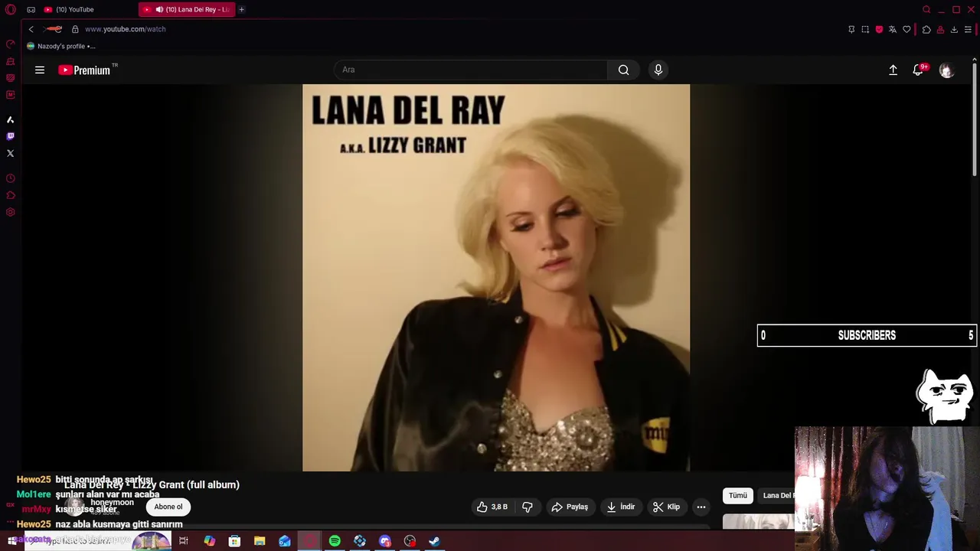Open Microsoft Copilot from the taskbar
The image size is (980, 551).
pyautogui.click(x=209, y=541)
